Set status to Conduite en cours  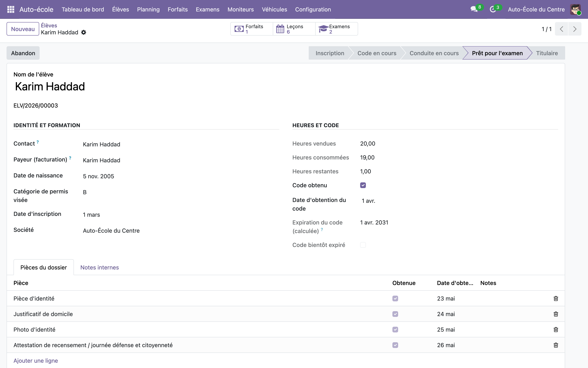coord(434,53)
